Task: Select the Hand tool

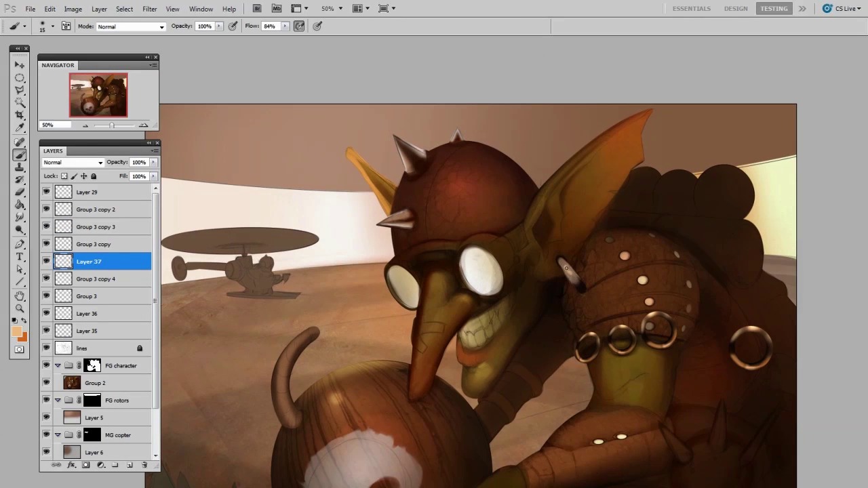Action: pos(20,296)
